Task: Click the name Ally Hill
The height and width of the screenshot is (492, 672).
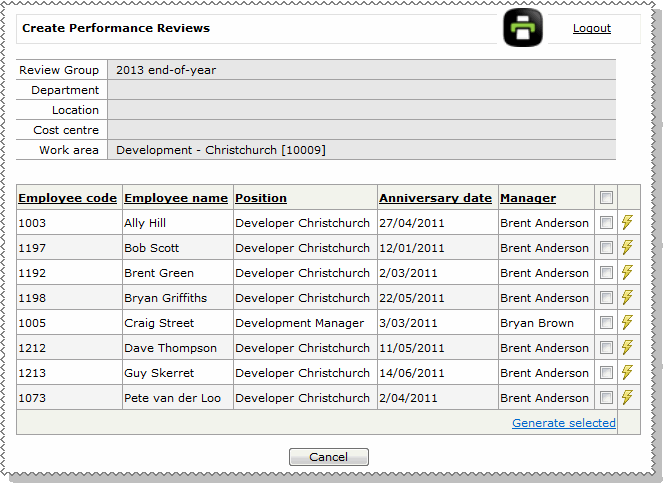Action: [x=145, y=223]
